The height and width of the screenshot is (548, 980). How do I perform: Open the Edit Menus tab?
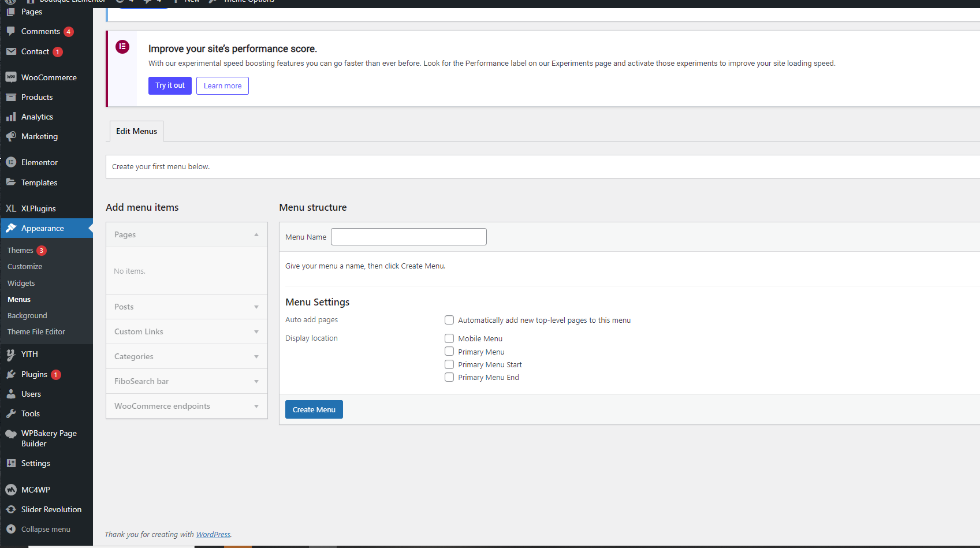click(x=137, y=131)
